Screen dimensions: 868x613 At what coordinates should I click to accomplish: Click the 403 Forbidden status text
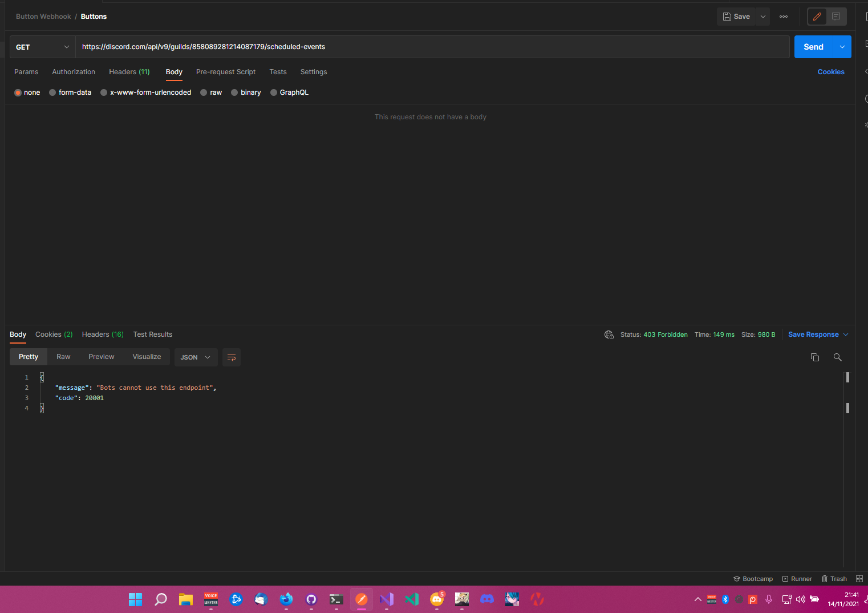(666, 334)
